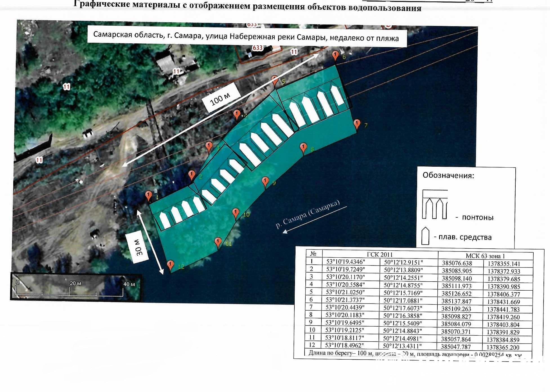Image resolution: width=550 pixels, height=392 pixels.
Task: Click the red map pin labeled 5
Action: (275, 80)
